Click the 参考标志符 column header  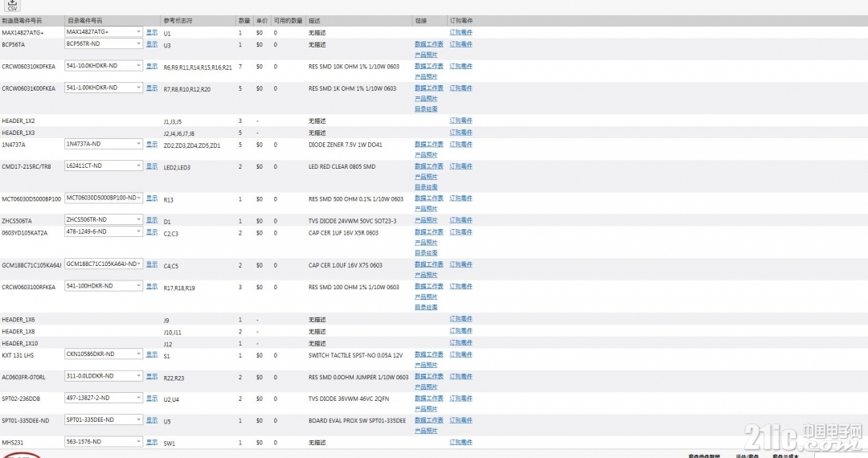[178, 20]
